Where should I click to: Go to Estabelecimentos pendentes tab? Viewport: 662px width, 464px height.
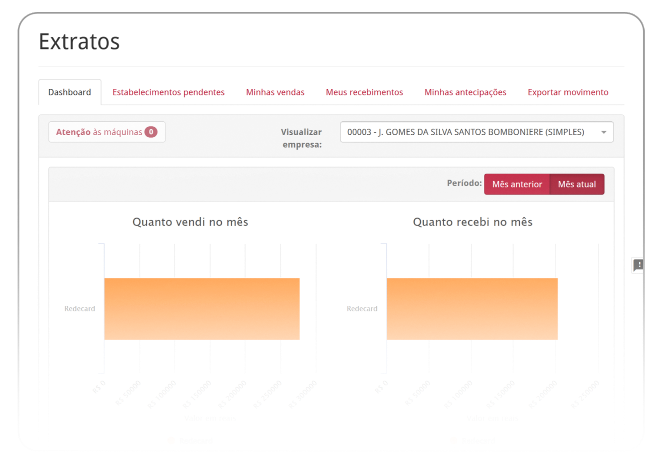coord(168,92)
